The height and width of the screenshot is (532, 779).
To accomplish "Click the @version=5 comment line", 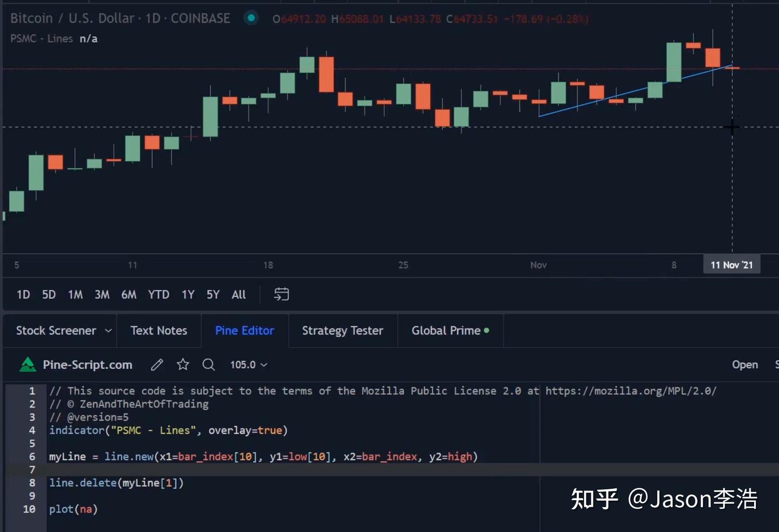I will (89, 417).
